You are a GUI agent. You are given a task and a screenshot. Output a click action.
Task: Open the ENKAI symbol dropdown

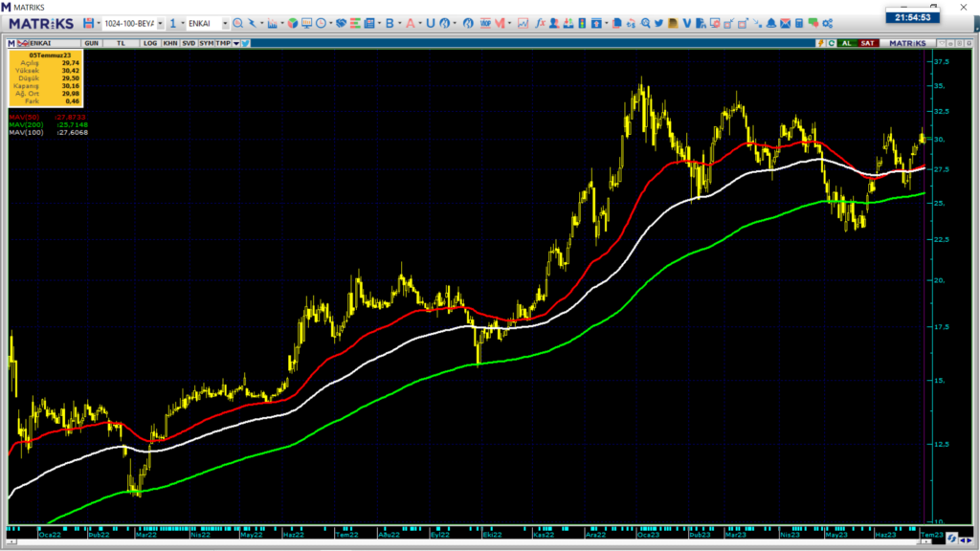pos(224,23)
